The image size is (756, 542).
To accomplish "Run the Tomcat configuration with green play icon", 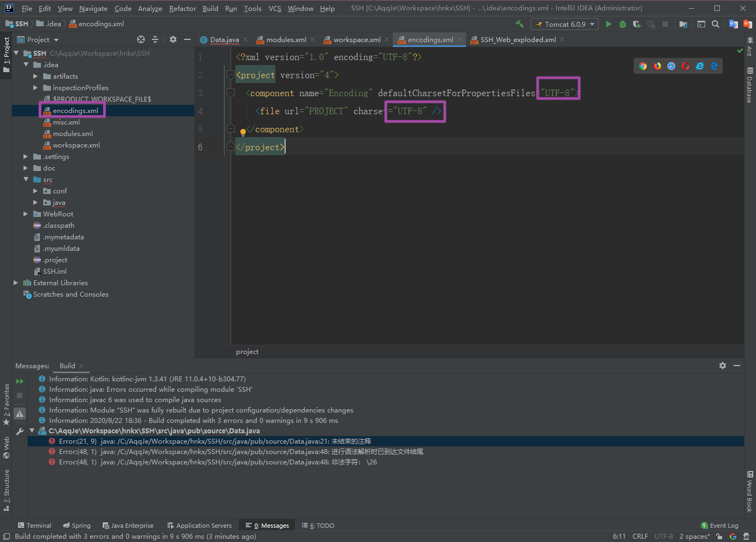I will click(x=609, y=24).
